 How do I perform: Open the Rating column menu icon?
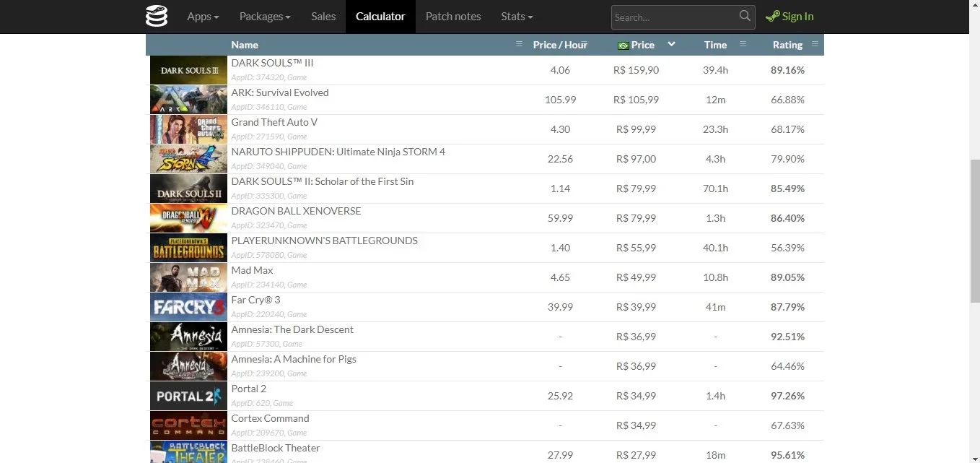click(x=815, y=44)
